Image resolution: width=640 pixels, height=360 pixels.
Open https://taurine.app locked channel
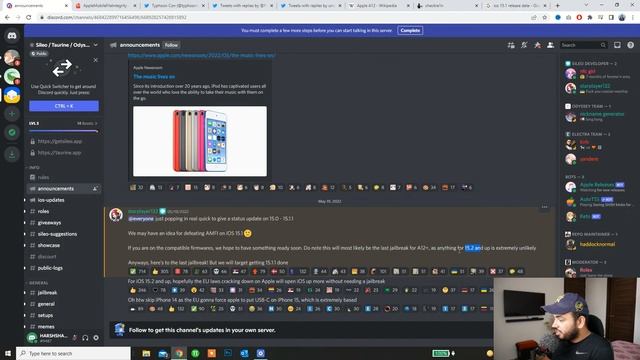coord(63,153)
